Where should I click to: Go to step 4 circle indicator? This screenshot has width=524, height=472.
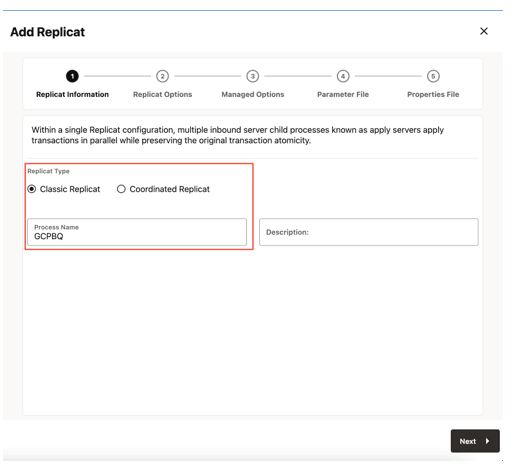point(343,76)
